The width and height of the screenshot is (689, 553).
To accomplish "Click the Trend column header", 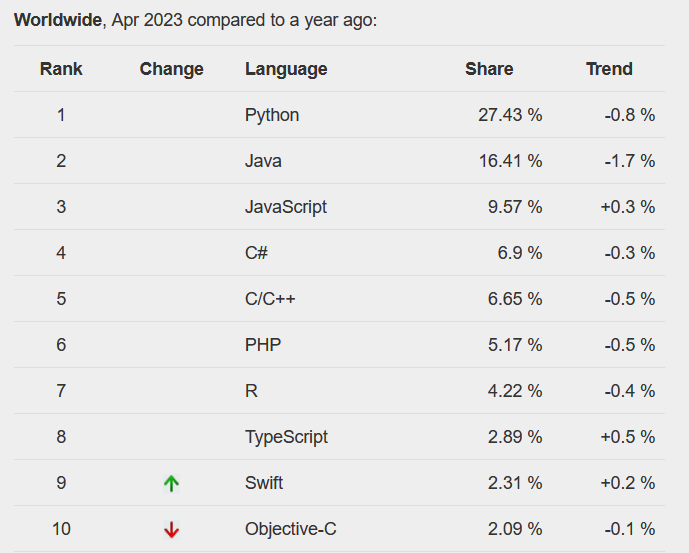I will point(609,69).
